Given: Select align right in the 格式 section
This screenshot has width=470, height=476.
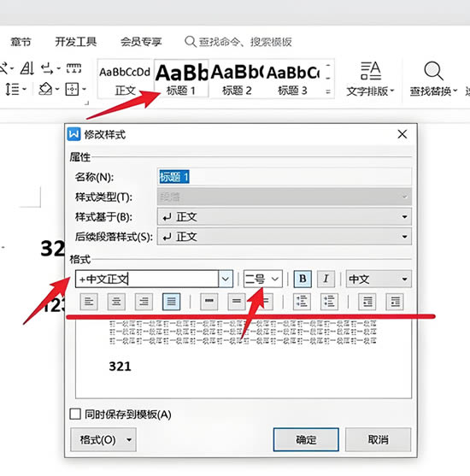Looking at the screenshot, I should tap(144, 302).
